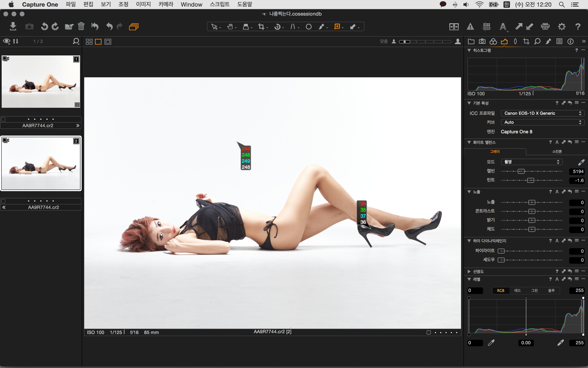Click the contrast slider handle
The height and width of the screenshot is (368, 588).
532,211
